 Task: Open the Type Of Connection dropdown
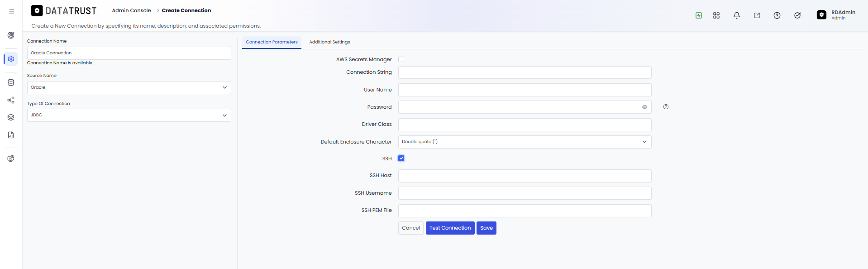129,115
